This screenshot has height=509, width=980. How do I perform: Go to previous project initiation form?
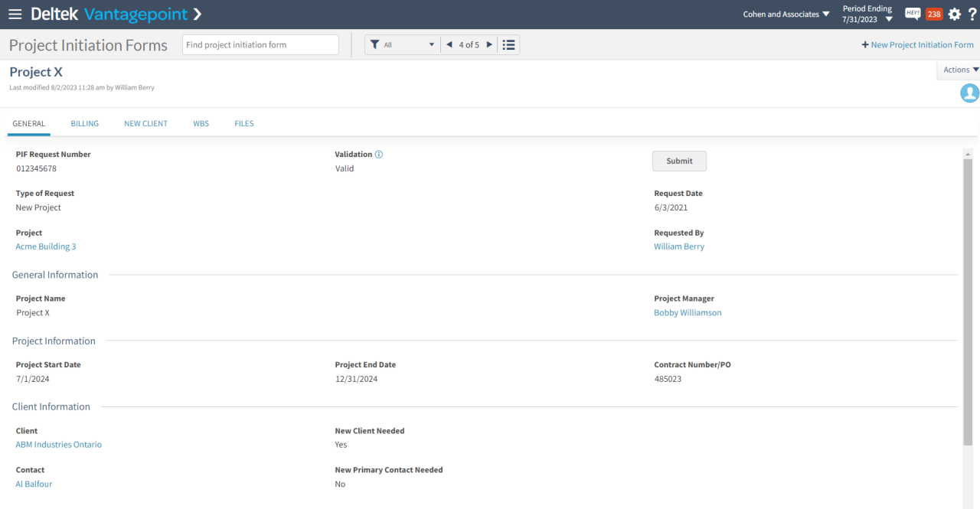click(449, 45)
